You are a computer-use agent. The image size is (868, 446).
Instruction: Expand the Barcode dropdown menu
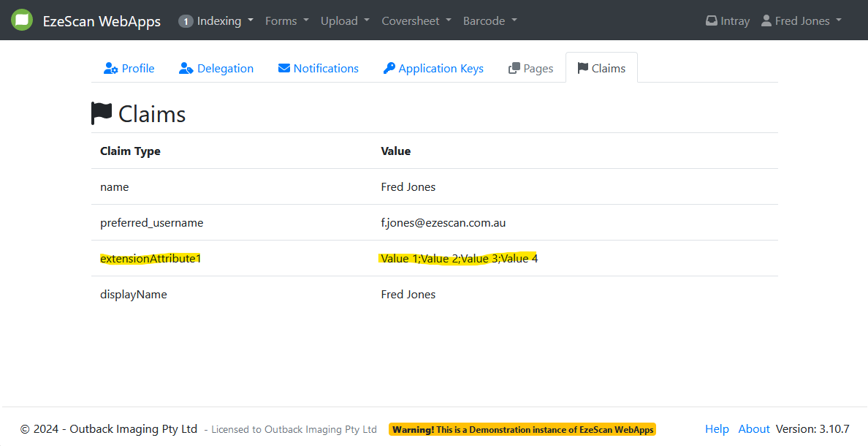tap(490, 21)
